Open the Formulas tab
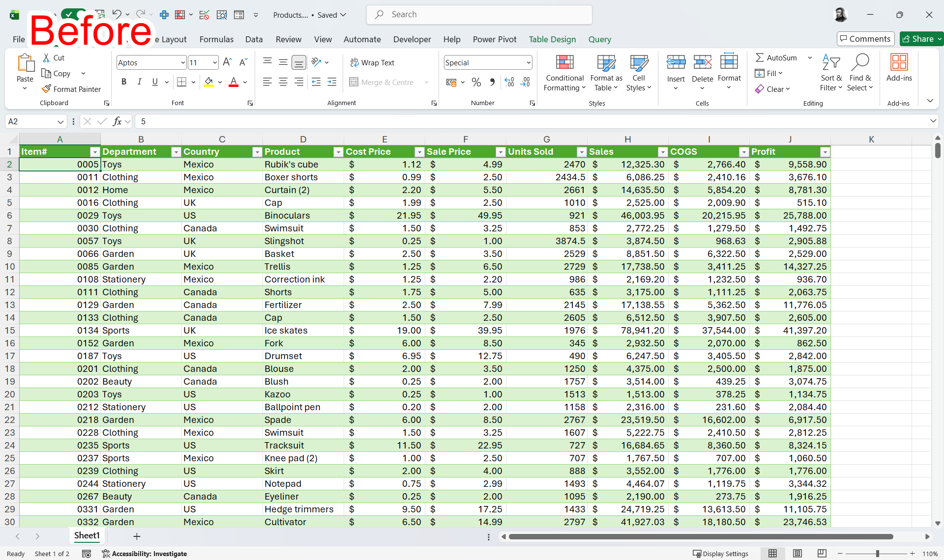The width and height of the screenshot is (944, 560). pyautogui.click(x=216, y=39)
